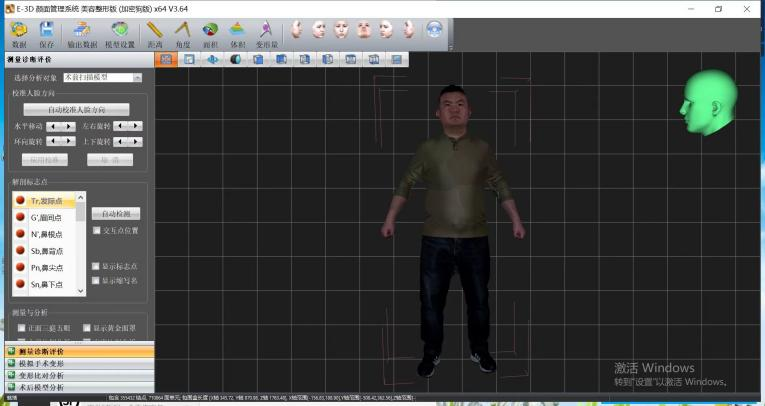Select the Pn,鼻尖点 landmark in list
Image resolution: width=765 pixels, height=406 pixels.
(x=46, y=268)
